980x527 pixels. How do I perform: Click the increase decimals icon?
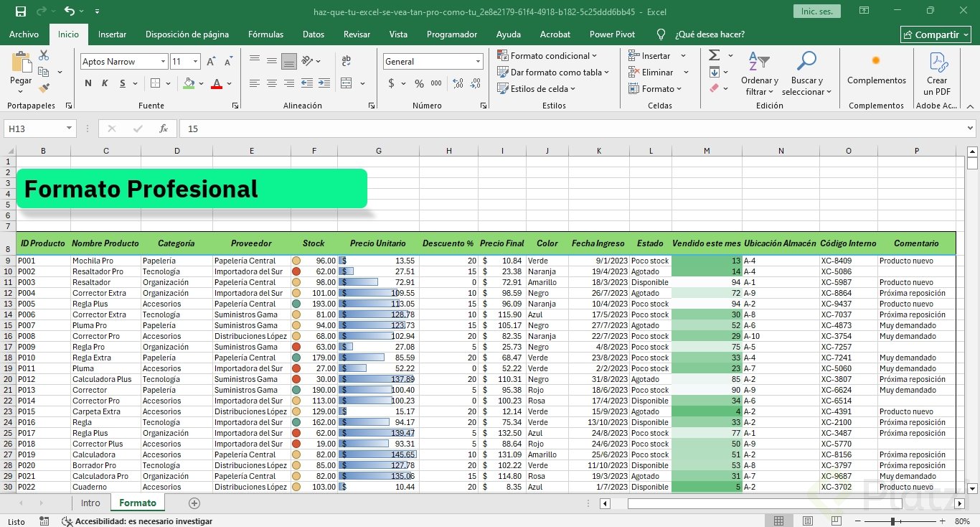456,83
